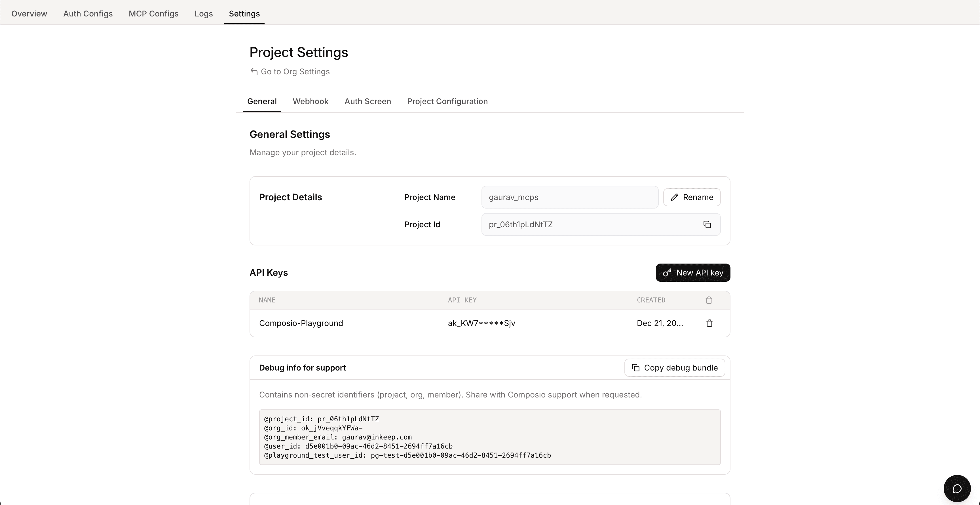Open the Logs section
The width and height of the screenshot is (980, 505).
(x=204, y=13)
